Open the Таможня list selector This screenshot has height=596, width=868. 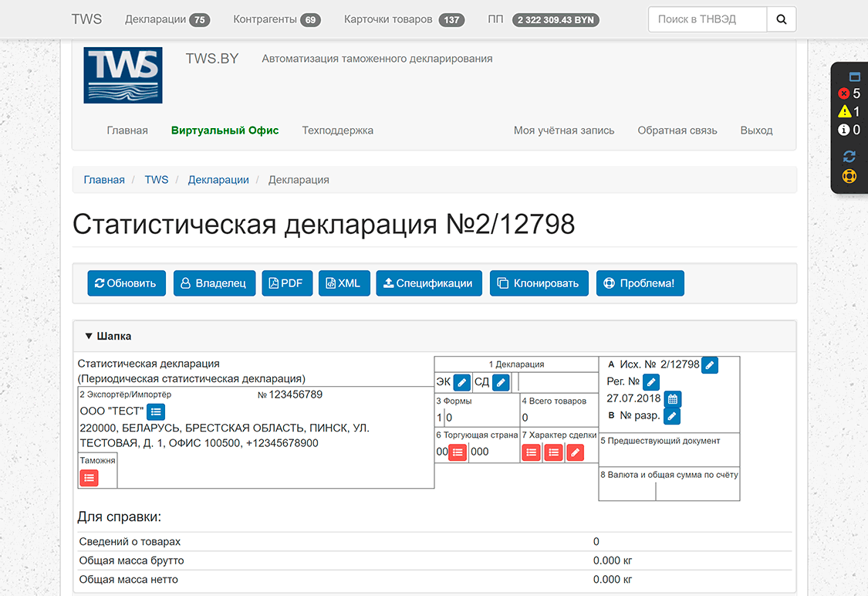[x=90, y=478]
